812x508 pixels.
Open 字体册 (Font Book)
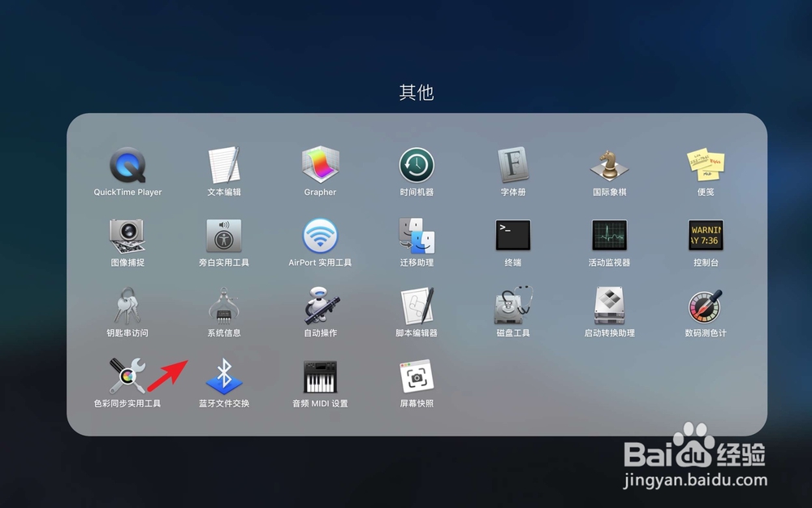512,165
